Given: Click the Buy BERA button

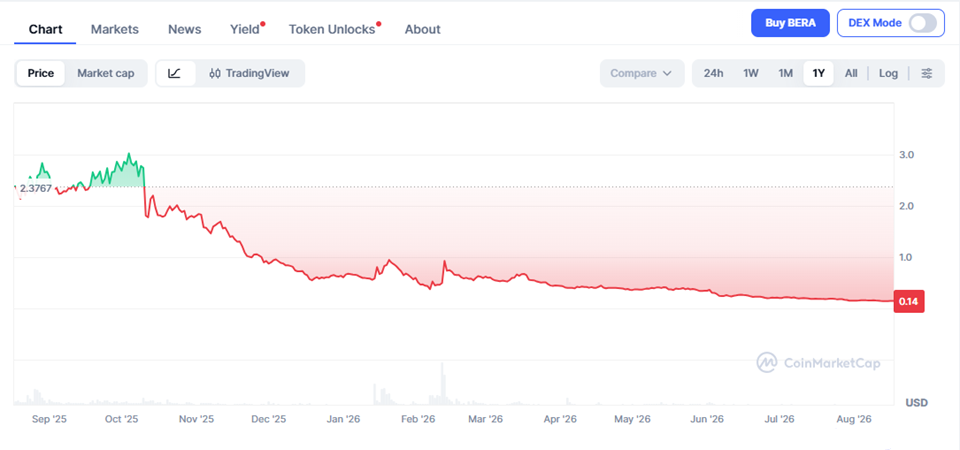Looking at the screenshot, I should point(790,23).
